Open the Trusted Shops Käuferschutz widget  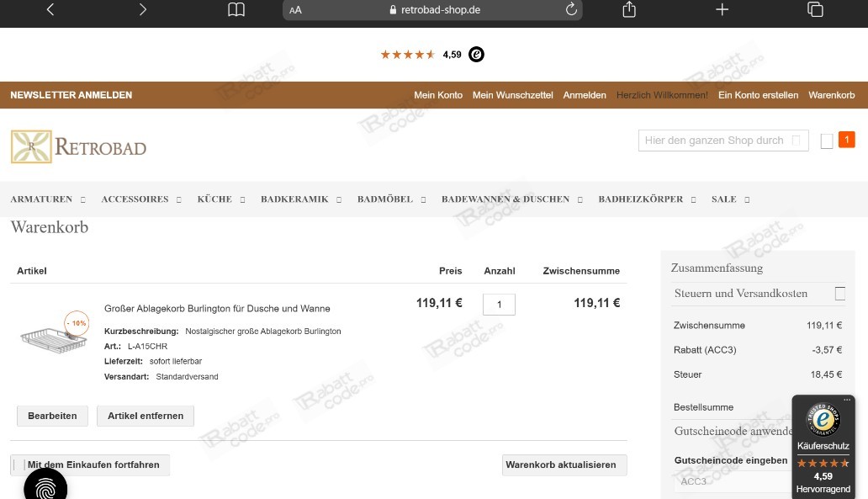823,446
